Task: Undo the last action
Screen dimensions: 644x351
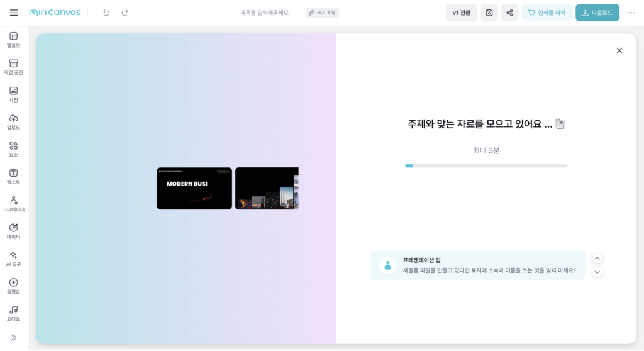Action: coord(106,13)
